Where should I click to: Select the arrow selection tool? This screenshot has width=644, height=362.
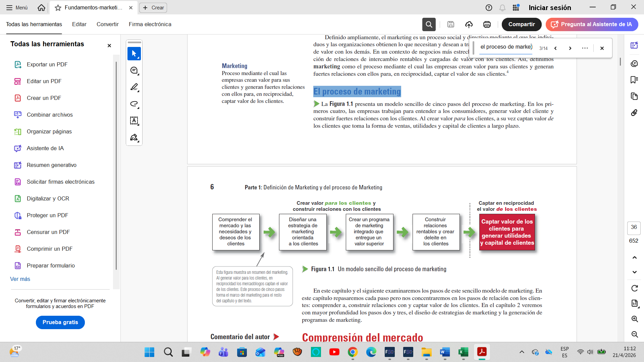[134, 54]
